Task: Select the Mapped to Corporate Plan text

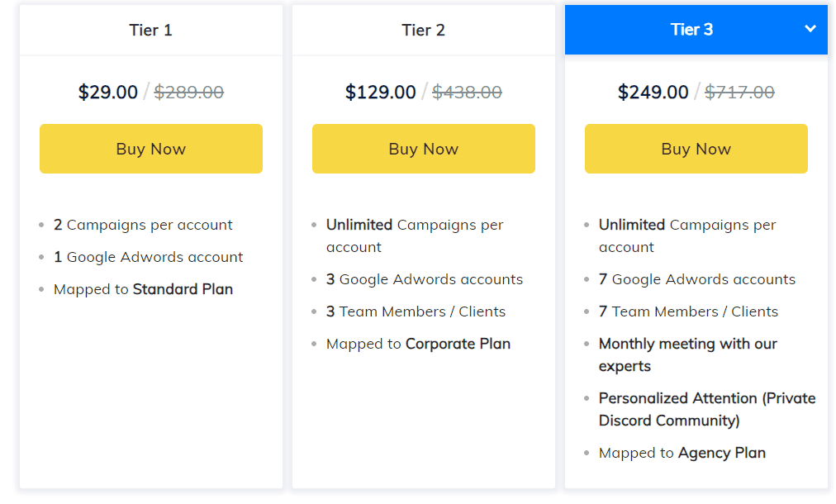Action: 418,343
